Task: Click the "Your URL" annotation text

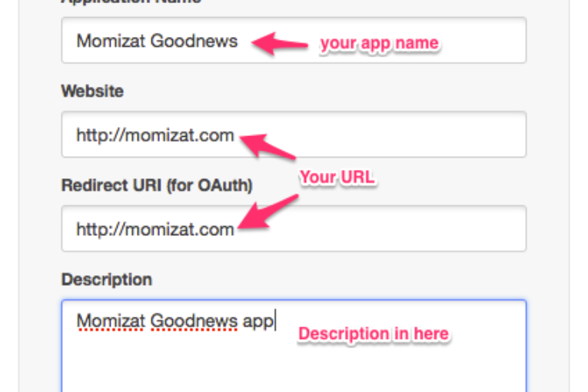Action: coord(337,178)
